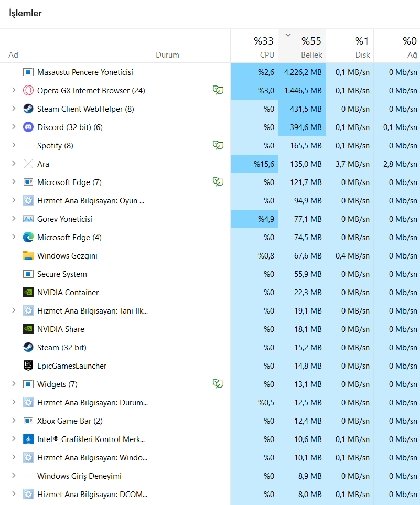Click the Ad column header
This screenshot has width=420, height=505.
(x=14, y=55)
